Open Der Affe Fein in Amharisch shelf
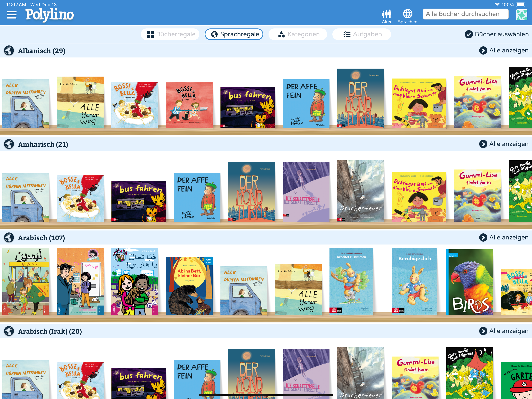 point(197,197)
